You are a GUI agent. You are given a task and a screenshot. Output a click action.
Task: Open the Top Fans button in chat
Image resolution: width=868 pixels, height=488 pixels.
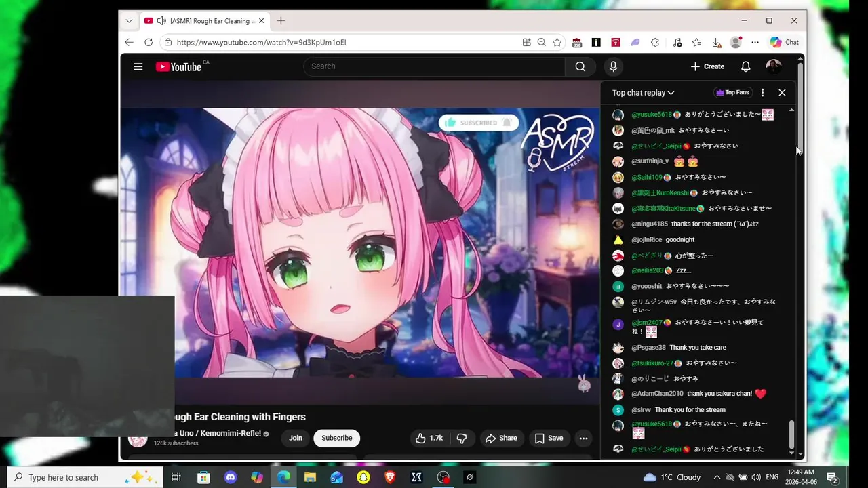(x=732, y=93)
